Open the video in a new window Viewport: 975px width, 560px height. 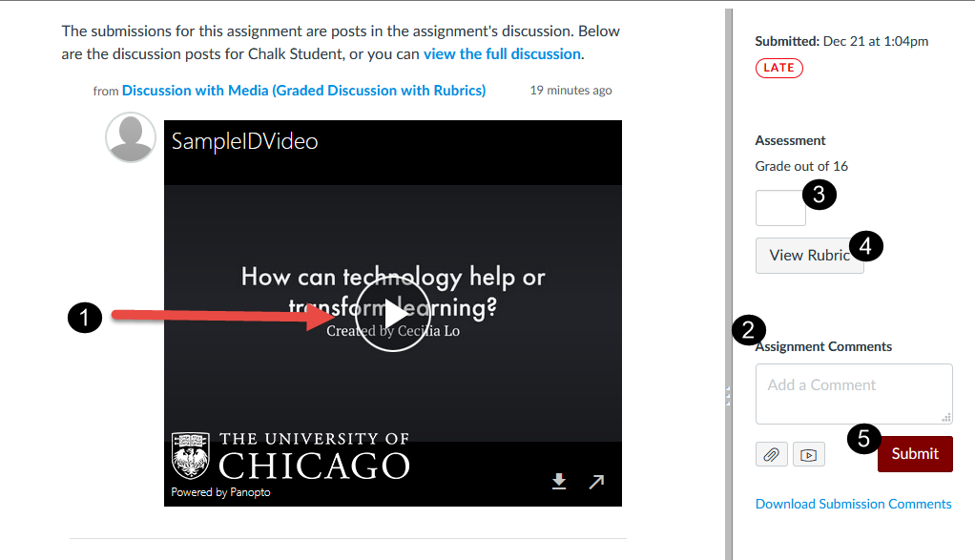coord(596,482)
